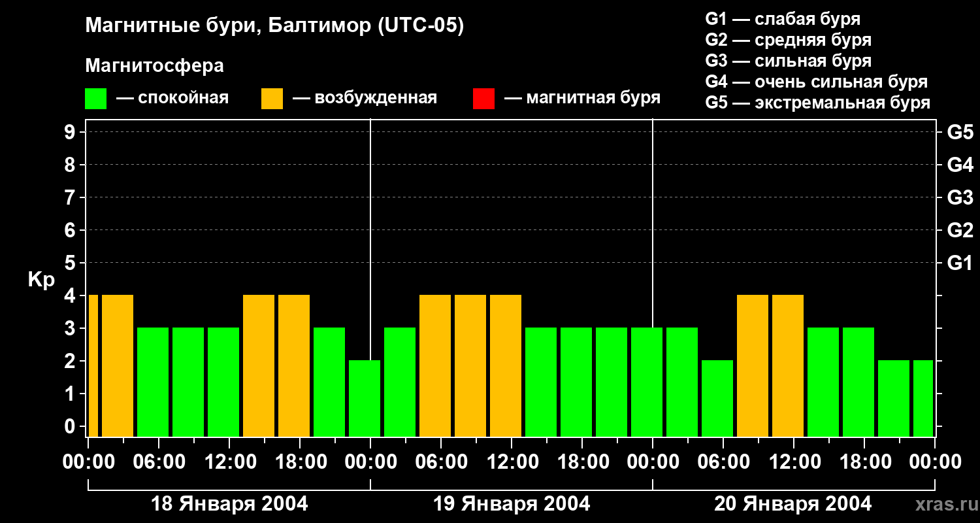This screenshot has height=523, width=980.
Task: Click the Kp 2 bar for 04:00–07:00 on 20 Января
Action: 717,398
